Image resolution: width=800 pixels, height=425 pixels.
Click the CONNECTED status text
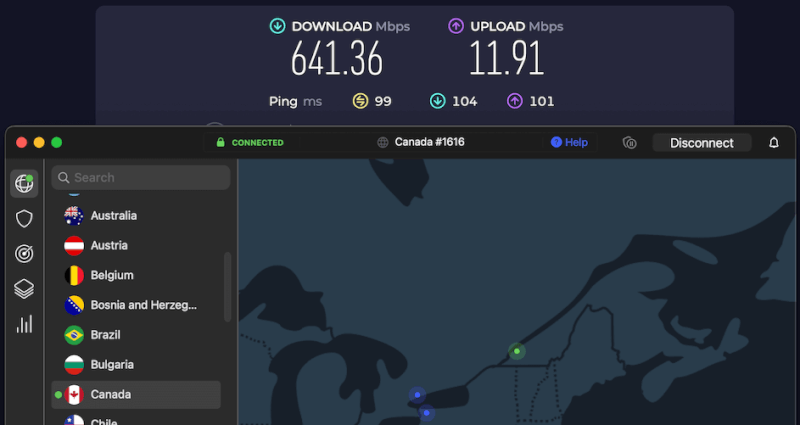(x=258, y=143)
